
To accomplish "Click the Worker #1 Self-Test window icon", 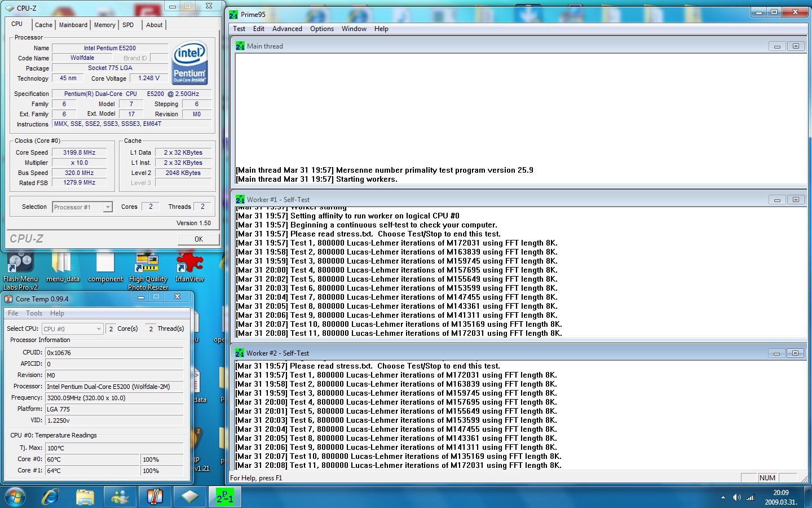I will pos(240,199).
